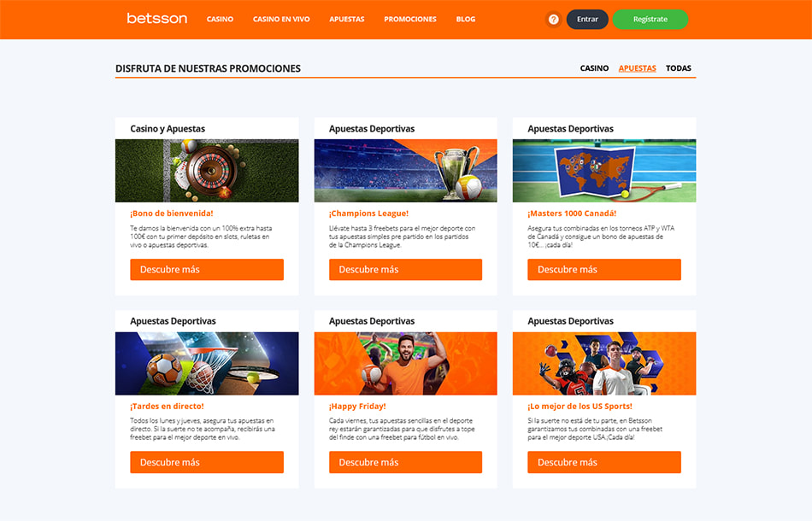Visit the Blog from the header
812x521 pixels.
click(x=466, y=19)
